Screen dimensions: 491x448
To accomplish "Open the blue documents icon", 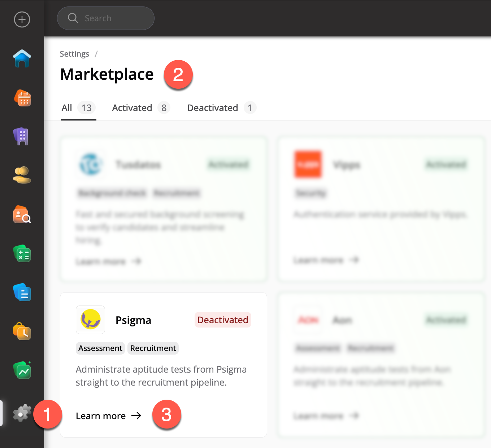I will (x=22, y=293).
